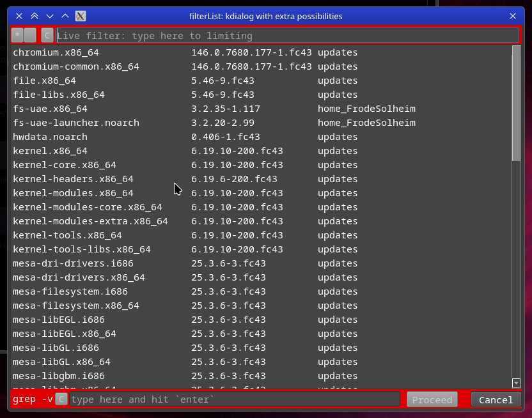Select the kernel-headers.x86_64 row

coord(73,179)
